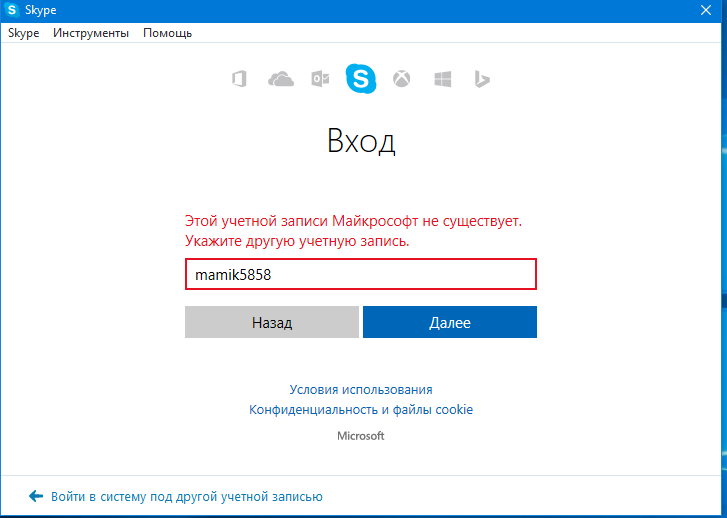Image resolution: width=727 pixels, height=518 pixels.
Task: Click the Office icon in the services row
Action: point(239,79)
